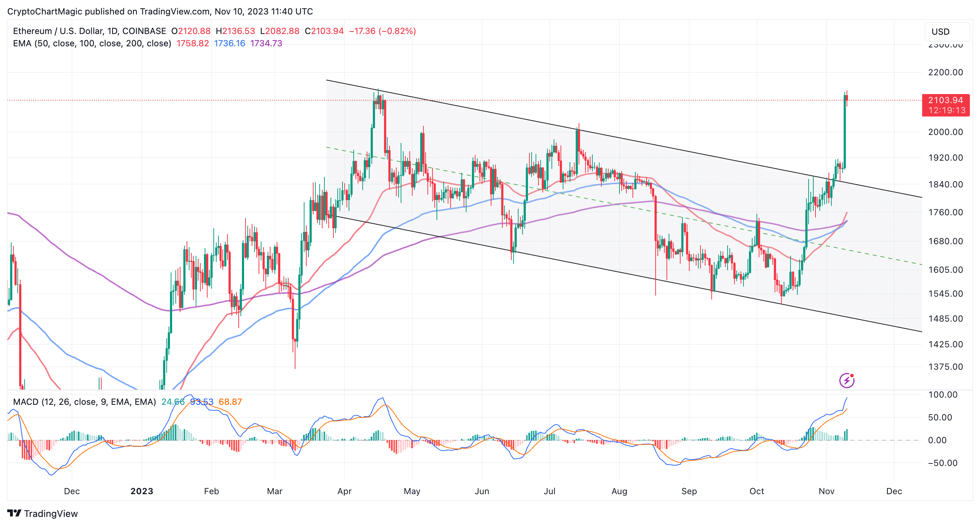Click the MACD axis label 0.00
This screenshot has width=980, height=526.
click(937, 440)
